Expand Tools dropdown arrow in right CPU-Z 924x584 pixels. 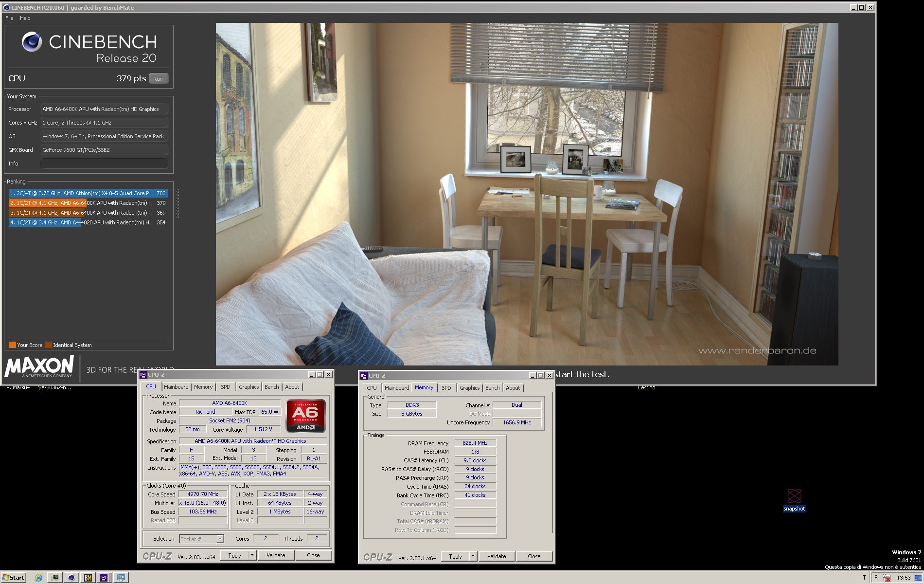coord(473,556)
